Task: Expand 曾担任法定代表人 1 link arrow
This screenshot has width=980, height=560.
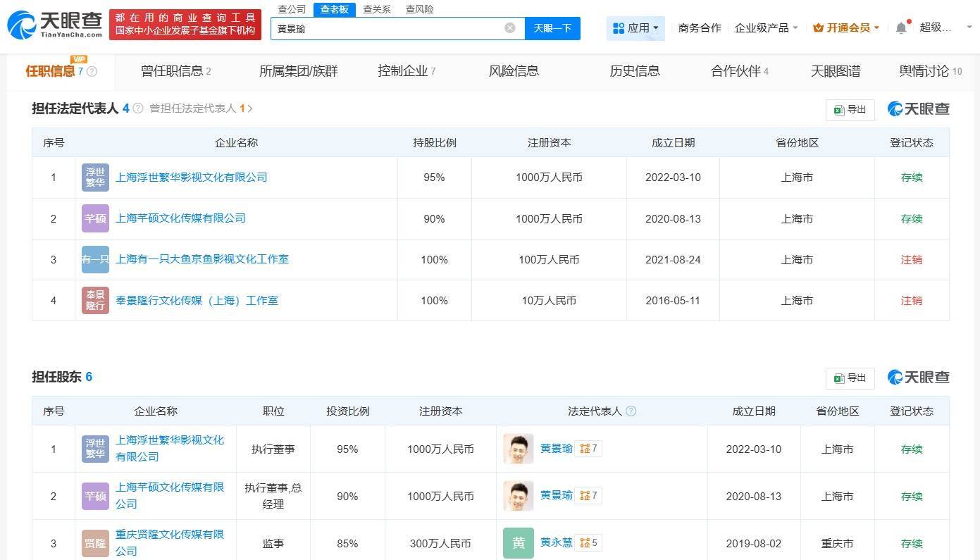Action: [250, 108]
